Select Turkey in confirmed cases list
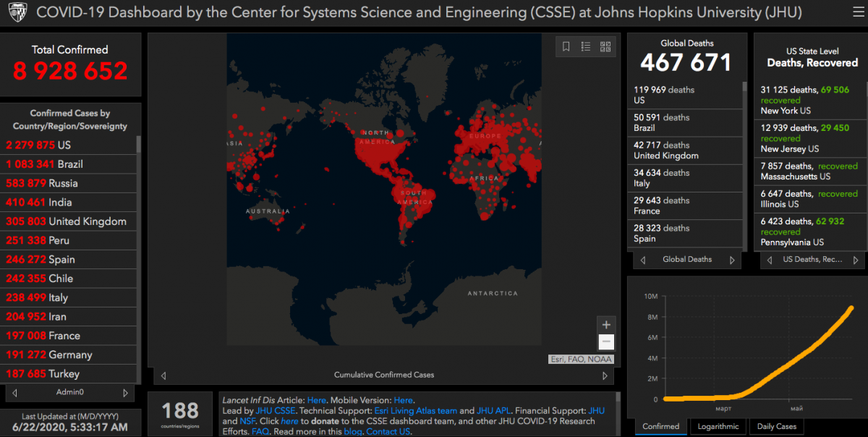Screen dimensions: 868x437 (x=68, y=374)
